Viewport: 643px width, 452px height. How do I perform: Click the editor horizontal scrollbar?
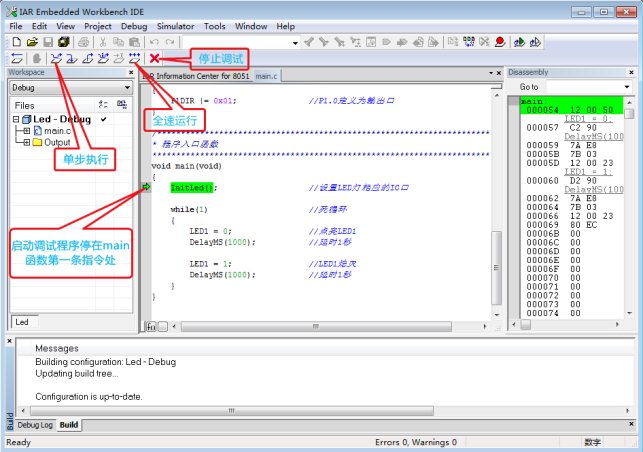pos(316,326)
